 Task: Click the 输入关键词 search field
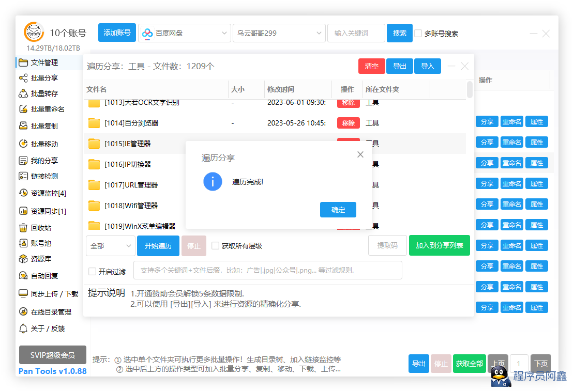click(x=356, y=33)
